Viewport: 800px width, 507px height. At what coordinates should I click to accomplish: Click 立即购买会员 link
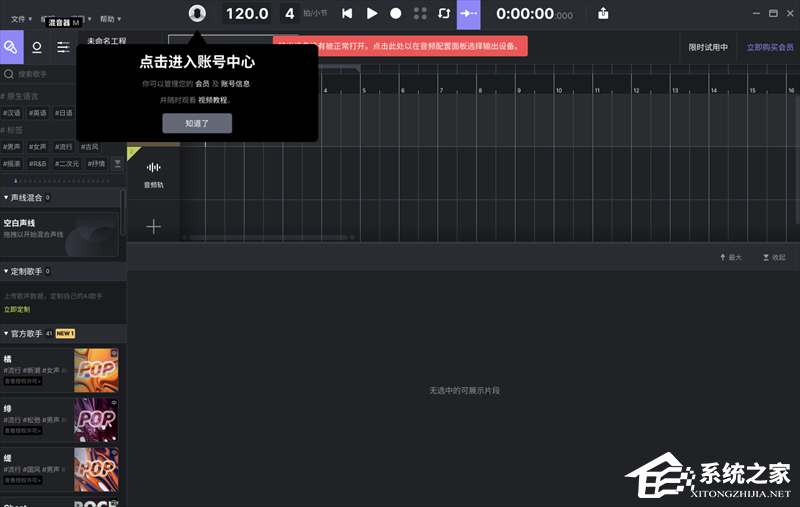[770, 48]
